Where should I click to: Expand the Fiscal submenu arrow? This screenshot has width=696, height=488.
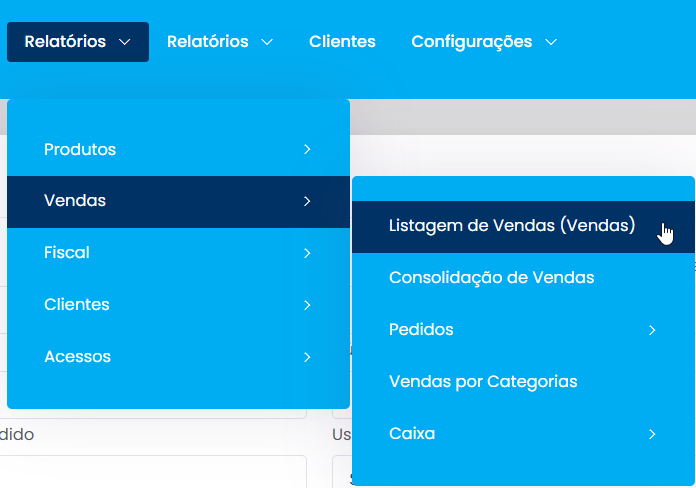(307, 253)
